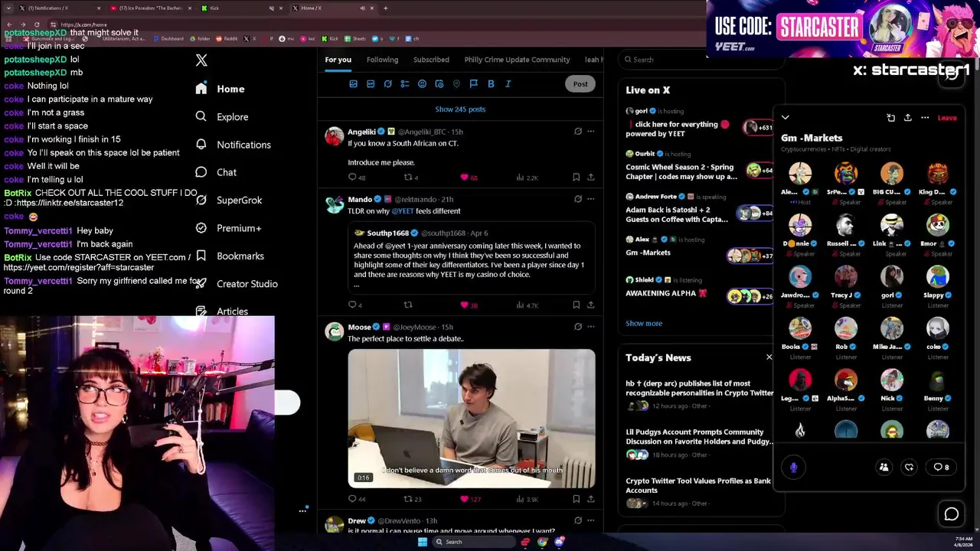This screenshot has width=980, height=551.
Task: Open the Windows Start menu
Action: pyautogui.click(x=422, y=542)
